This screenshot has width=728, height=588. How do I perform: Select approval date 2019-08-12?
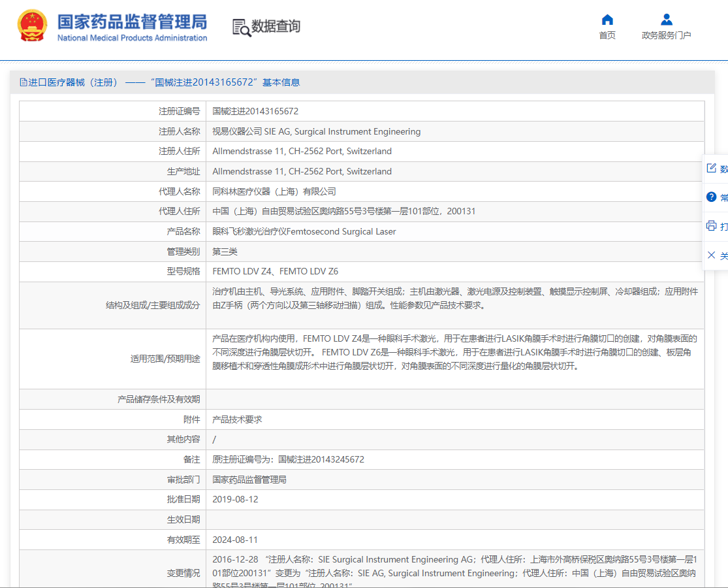235,499
